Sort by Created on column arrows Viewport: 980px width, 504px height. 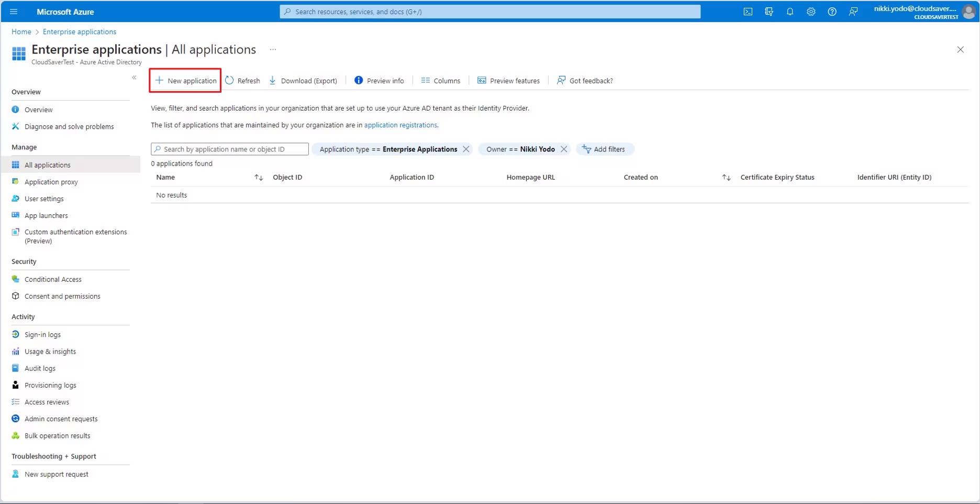pyautogui.click(x=726, y=178)
